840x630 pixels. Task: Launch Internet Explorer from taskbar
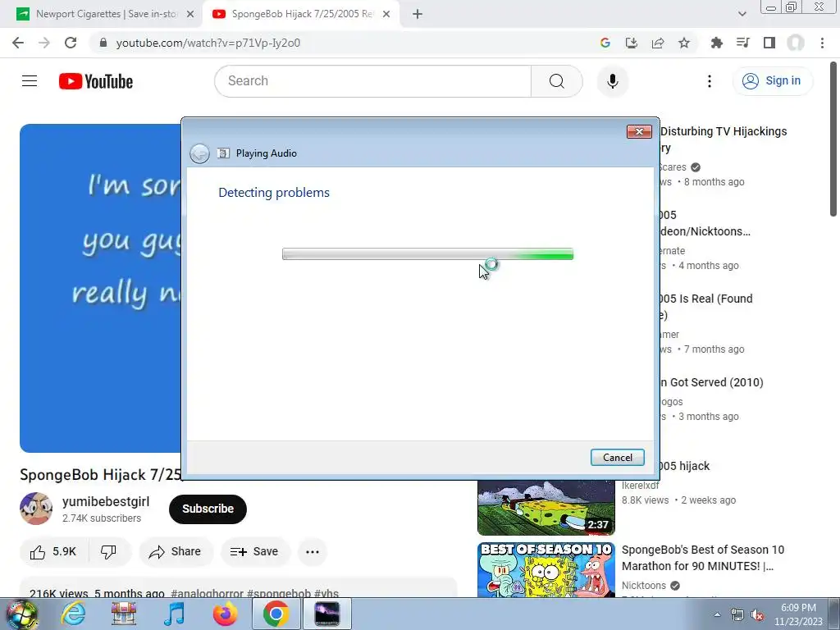tap(73, 614)
